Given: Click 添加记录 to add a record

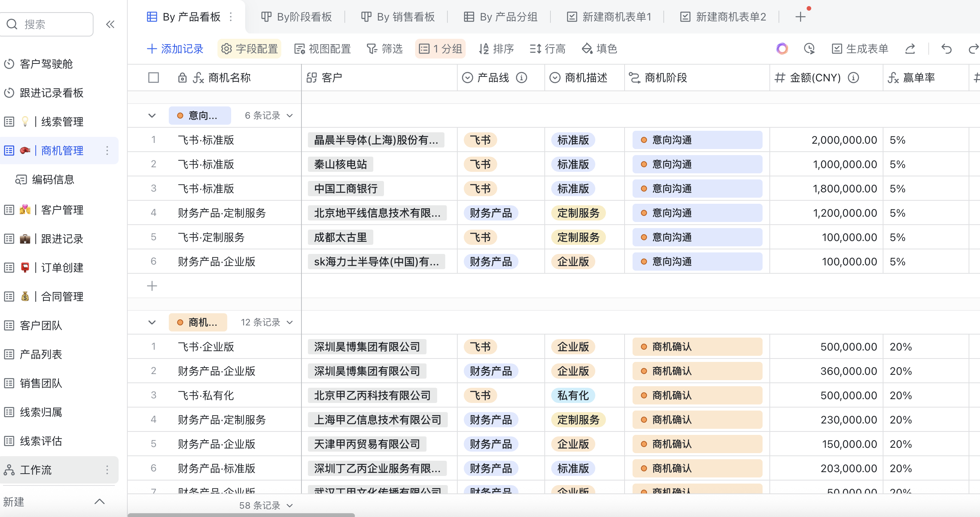Looking at the screenshot, I should tap(175, 49).
